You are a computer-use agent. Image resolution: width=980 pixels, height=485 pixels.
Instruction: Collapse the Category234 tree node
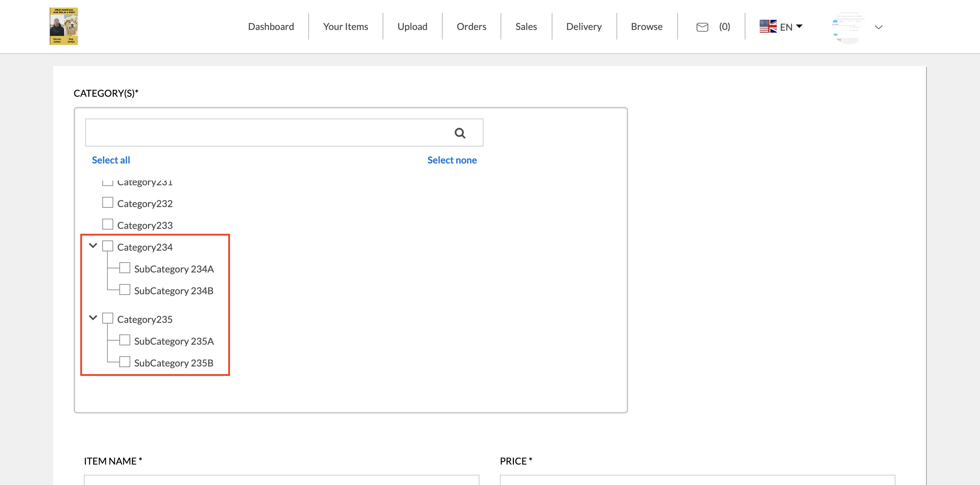pos(93,246)
